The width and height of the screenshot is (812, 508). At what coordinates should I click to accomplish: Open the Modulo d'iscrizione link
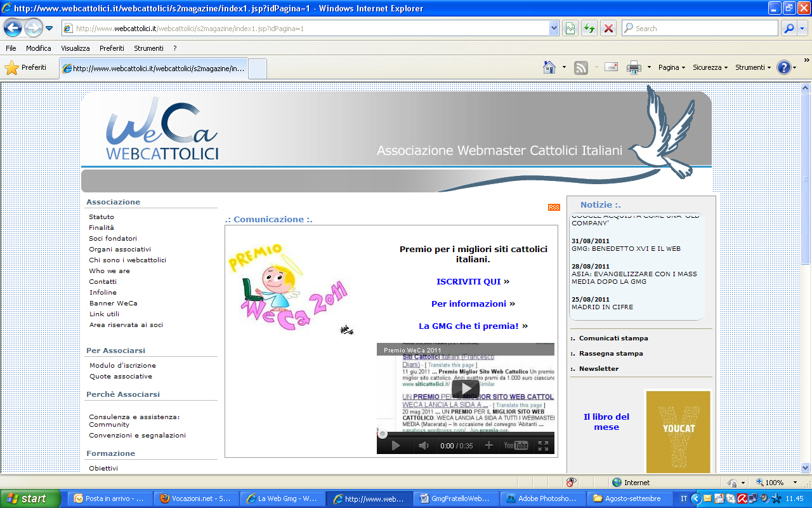click(122, 366)
